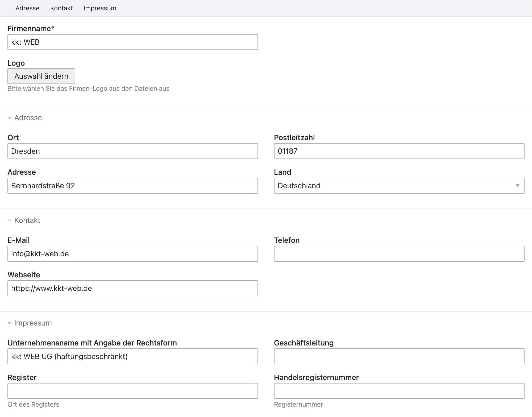Collapse the Kontakt section chevron
Screen dimensions: 532x417
click(10, 220)
